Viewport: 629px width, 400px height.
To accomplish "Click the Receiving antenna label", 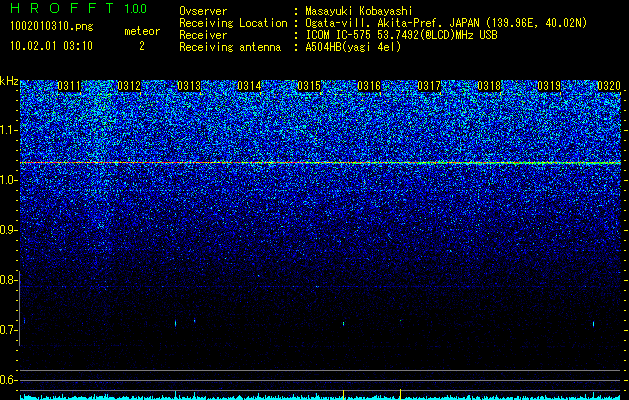I will pyautogui.click(x=230, y=47).
